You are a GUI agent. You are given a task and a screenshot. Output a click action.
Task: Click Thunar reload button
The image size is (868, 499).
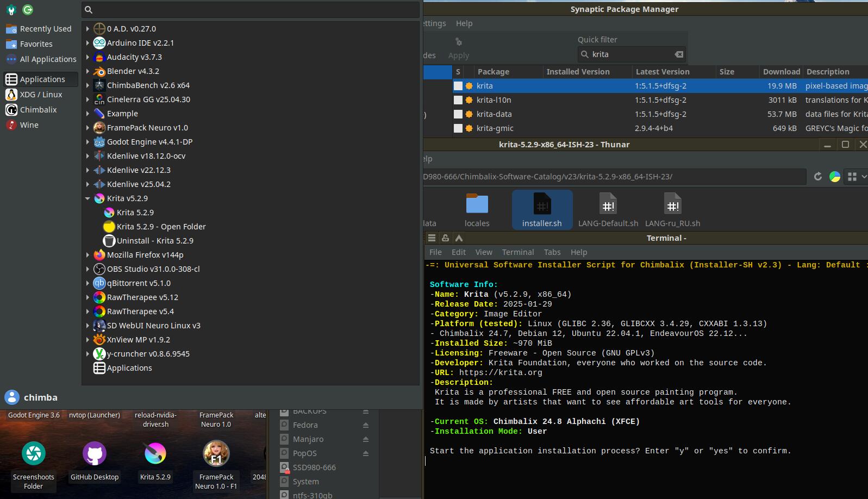tap(817, 177)
